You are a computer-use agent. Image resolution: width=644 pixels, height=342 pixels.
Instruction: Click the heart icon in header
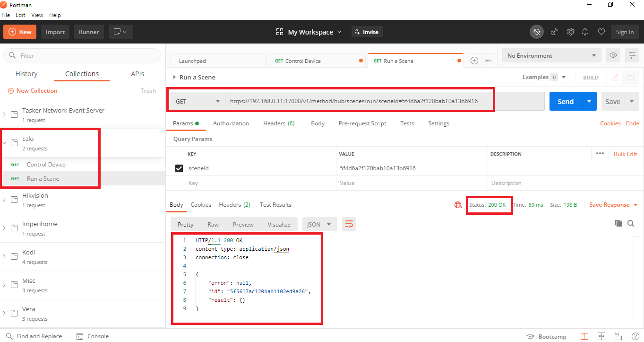click(601, 32)
